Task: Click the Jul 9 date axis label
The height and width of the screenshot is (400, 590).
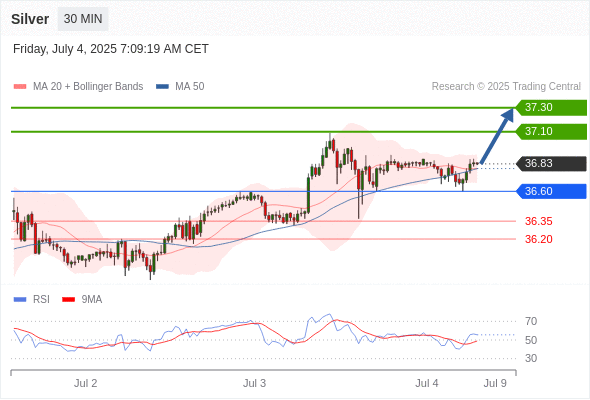Action: (x=495, y=383)
